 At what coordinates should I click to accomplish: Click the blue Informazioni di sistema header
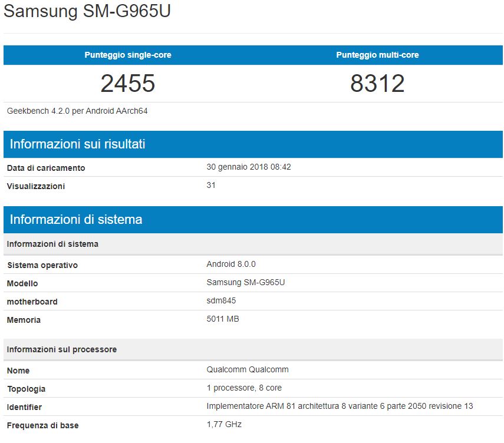(x=76, y=220)
